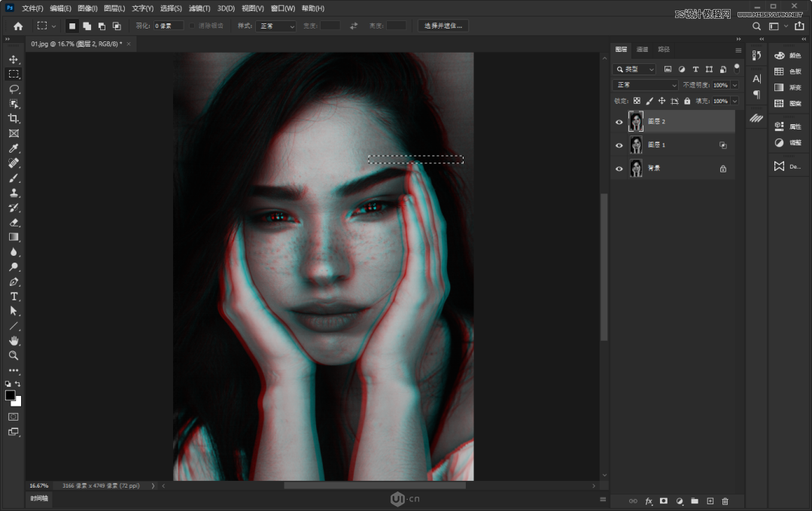Click the 选择并遮住 button
The height and width of the screenshot is (511, 812).
442,25
